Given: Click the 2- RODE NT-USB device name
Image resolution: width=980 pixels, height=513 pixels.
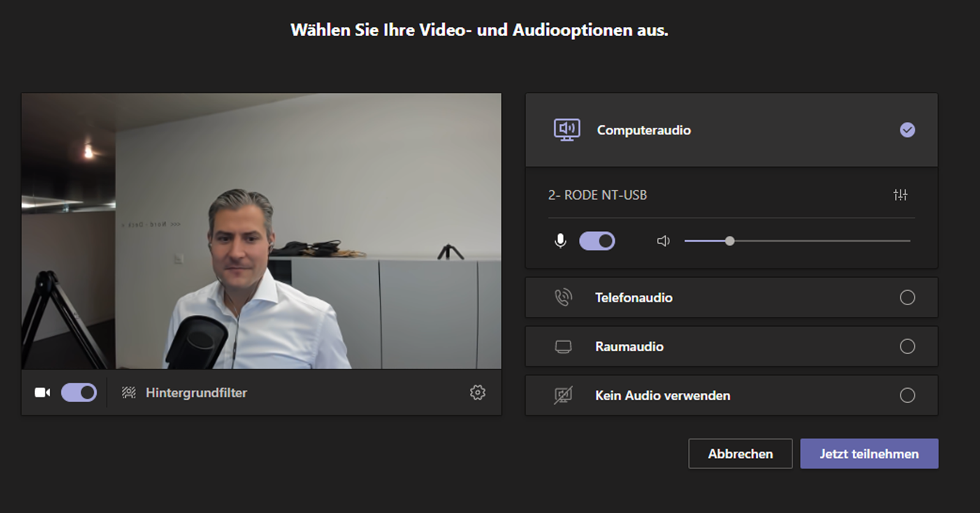Looking at the screenshot, I should click(597, 195).
